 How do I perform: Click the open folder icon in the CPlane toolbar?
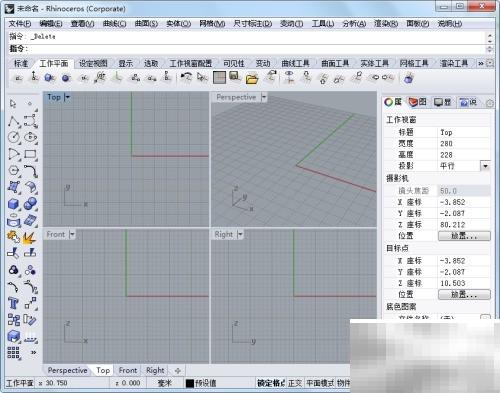252,78
